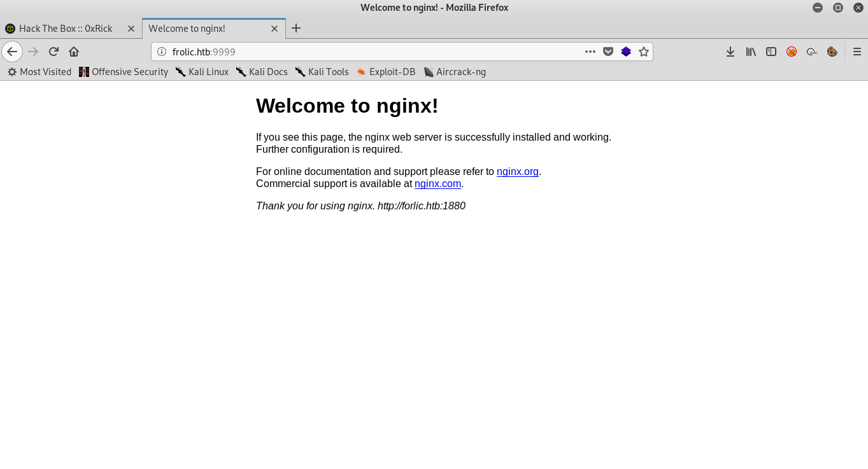Open the nginx.com commercial support link
Viewport: 868px width, 469px height.
click(x=438, y=184)
